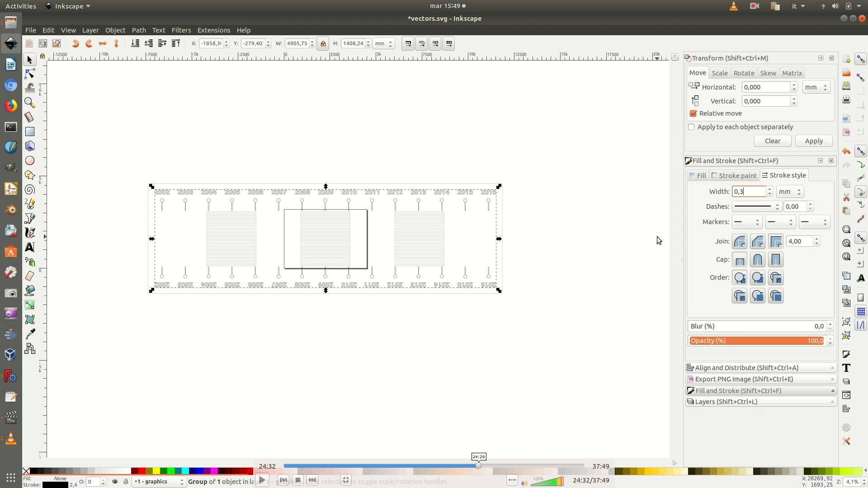Select the Rectangle tool
868x488 pixels.
click(30, 131)
